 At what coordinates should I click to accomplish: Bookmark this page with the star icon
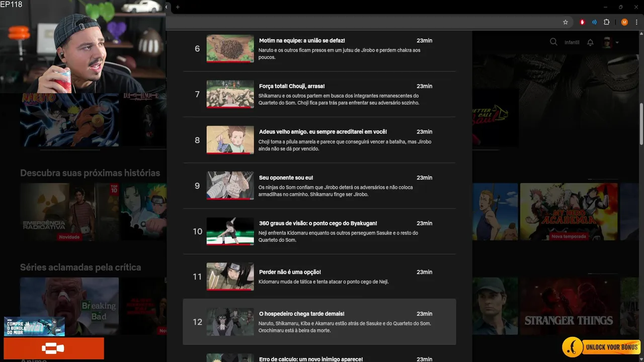[x=566, y=22]
